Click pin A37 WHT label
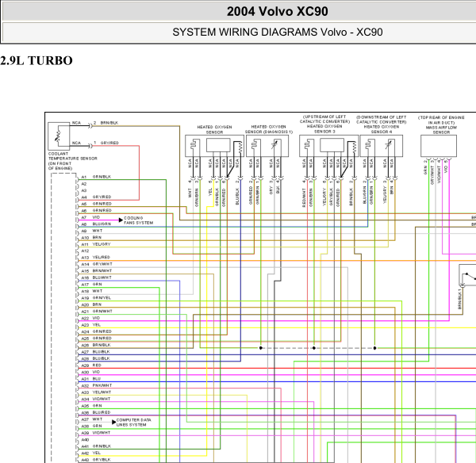 click(x=92, y=419)
